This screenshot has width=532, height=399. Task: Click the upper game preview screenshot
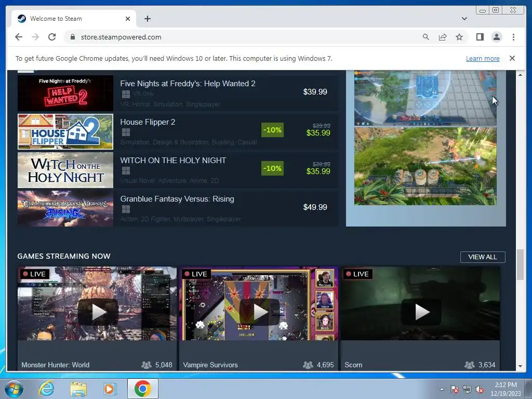(x=425, y=98)
